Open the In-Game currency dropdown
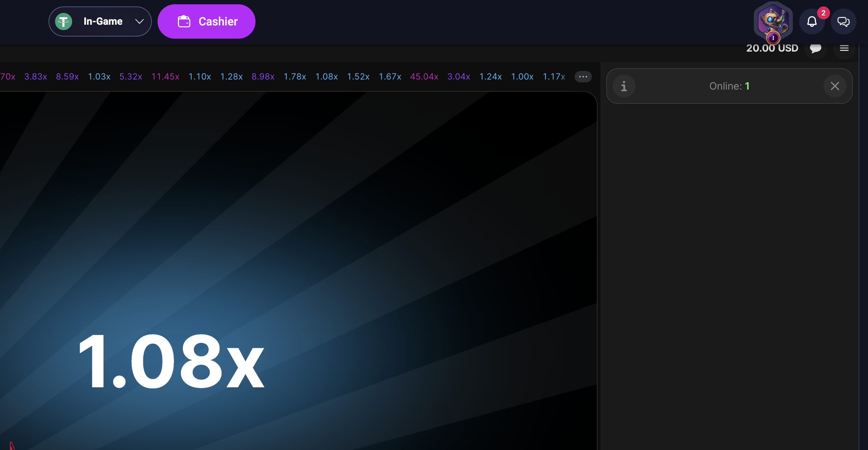Viewport: 868px width, 450px height. [100, 21]
